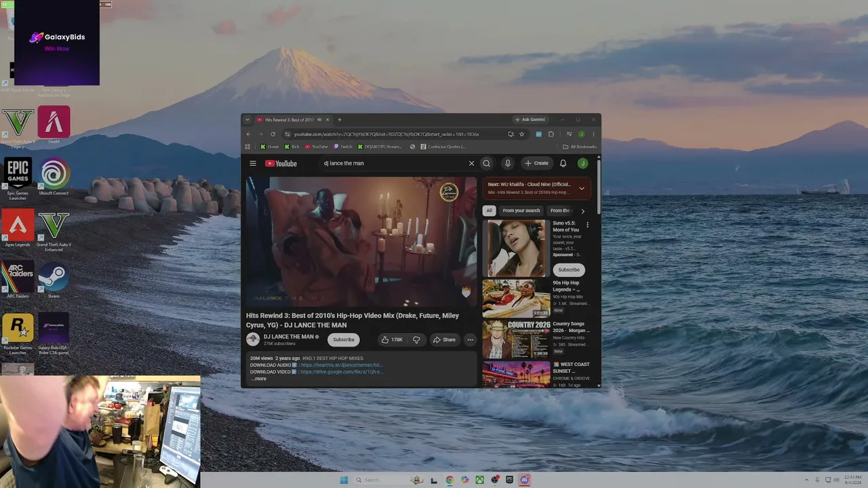This screenshot has height=488, width=868.
Task: Open the Twitch bookmark
Action: pyautogui.click(x=343, y=146)
